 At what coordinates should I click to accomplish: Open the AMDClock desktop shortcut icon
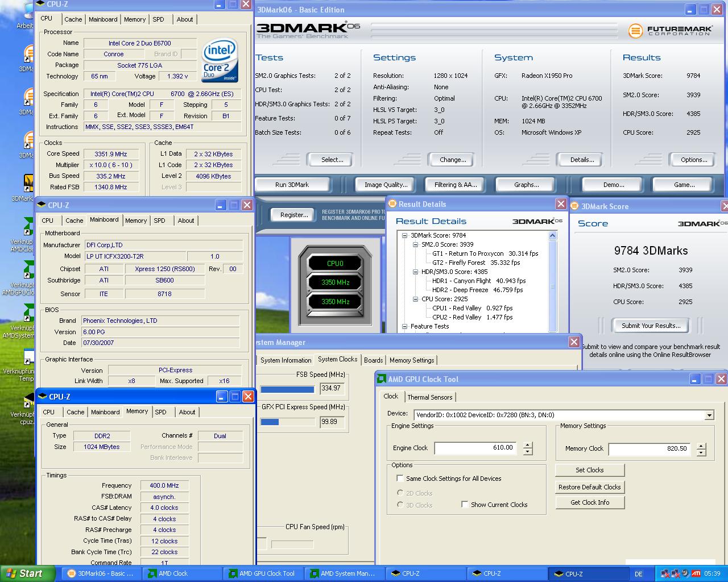[x=27, y=226]
